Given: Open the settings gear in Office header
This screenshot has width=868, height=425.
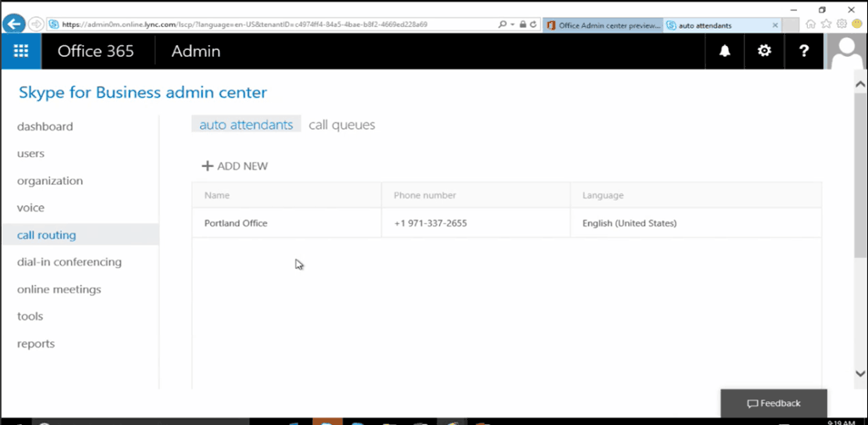Looking at the screenshot, I should (764, 51).
